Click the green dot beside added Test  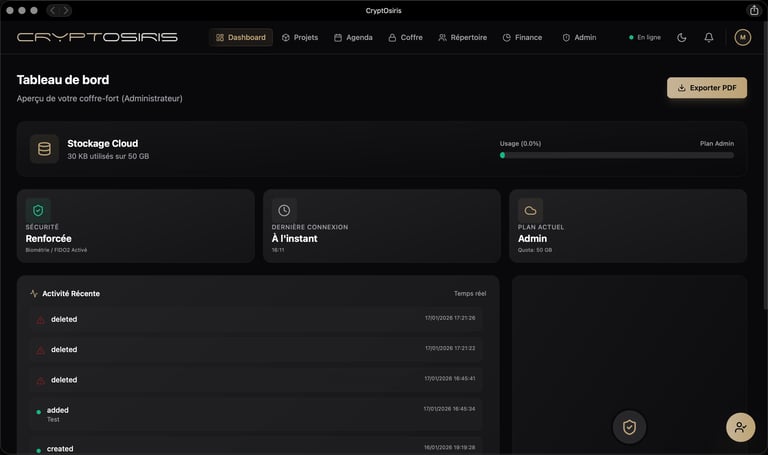pyautogui.click(x=39, y=412)
